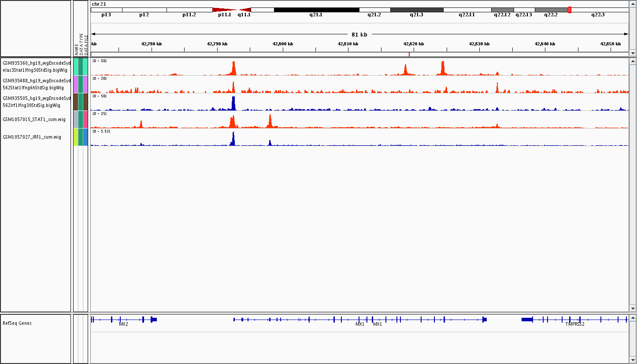The image size is (637, 364).
Task: Click the TMPRSS2 gene label
Action: point(575,324)
